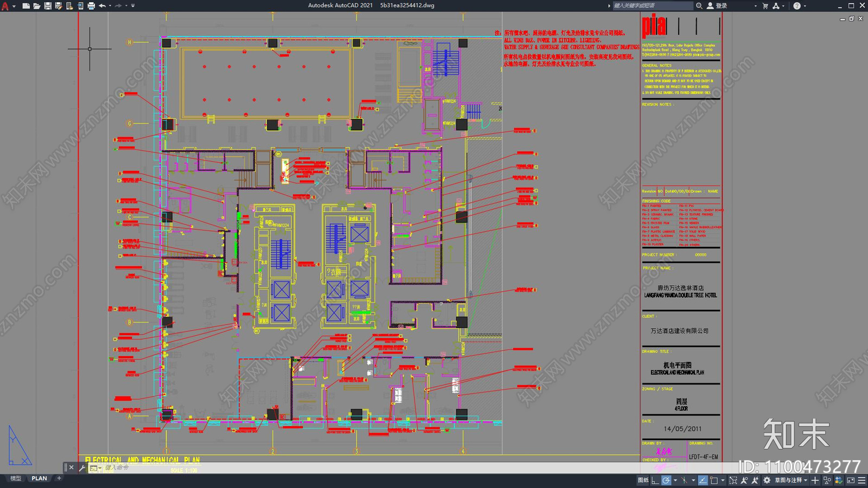Redo the last undone action
The image size is (868, 488).
point(118,6)
